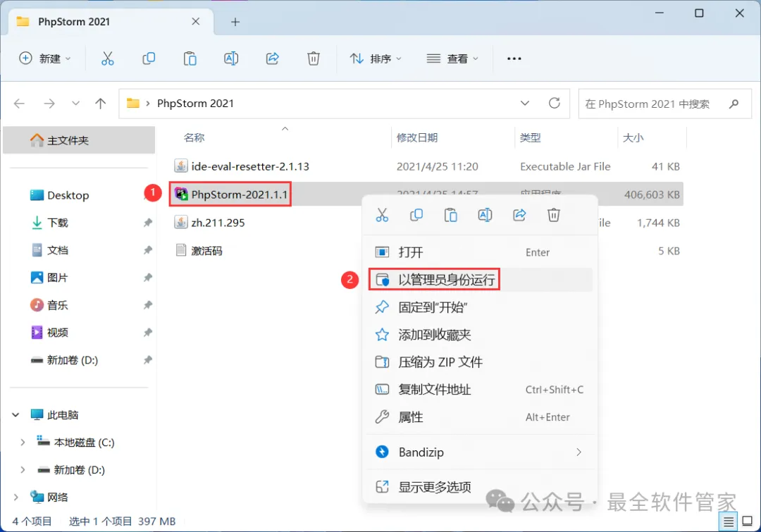Click the pin icon next to 音乐
This screenshot has height=532, width=761.
pyautogui.click(x=147, y=305)
